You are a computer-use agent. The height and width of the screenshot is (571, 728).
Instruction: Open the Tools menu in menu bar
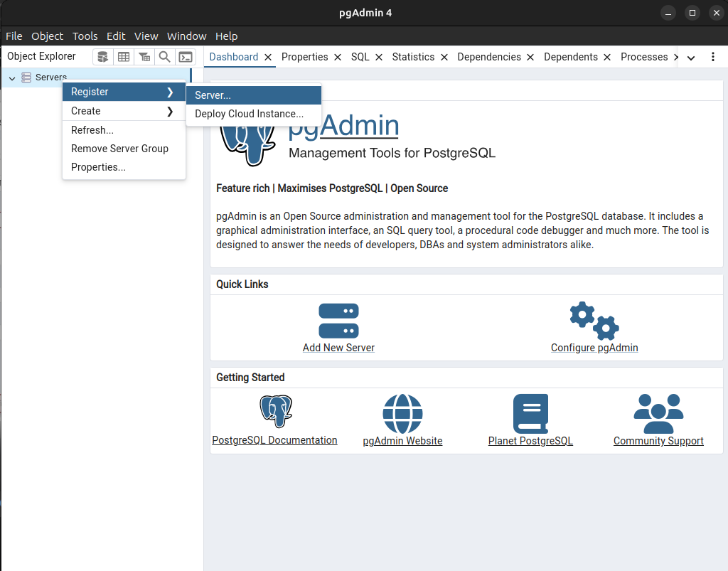(85, 36)
